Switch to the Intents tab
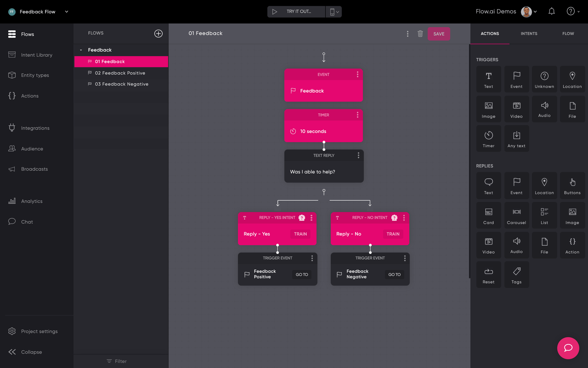 529,34
